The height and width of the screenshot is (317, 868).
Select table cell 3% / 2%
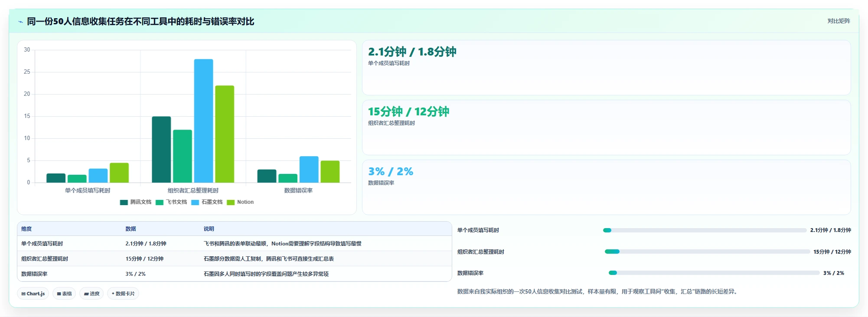[x=135, y=274]
